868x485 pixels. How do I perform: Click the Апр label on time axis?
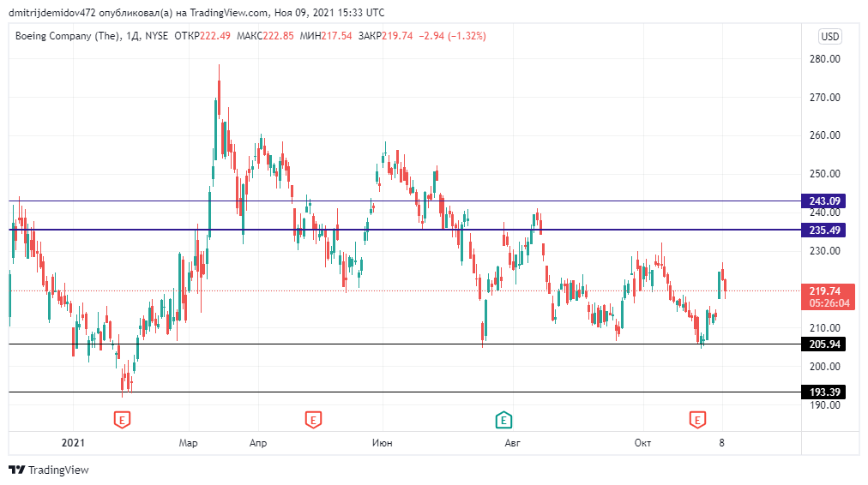click(x=258, y=443)
